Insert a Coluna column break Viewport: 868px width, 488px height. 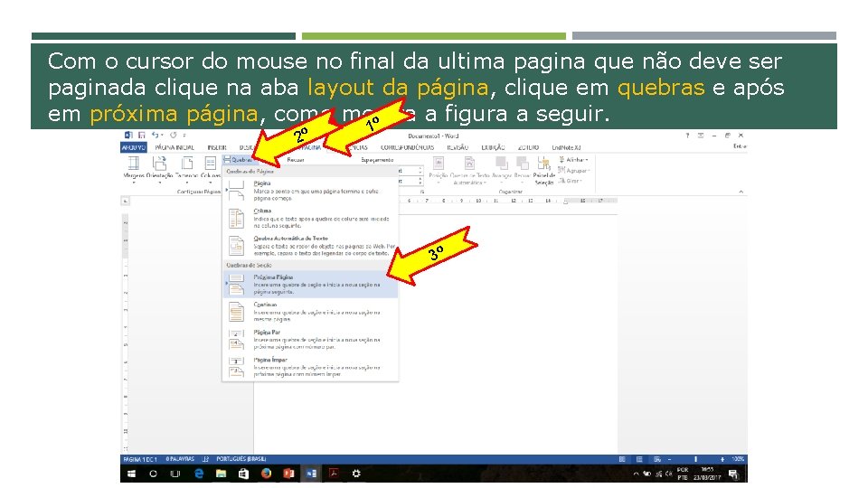pos(310,218)
